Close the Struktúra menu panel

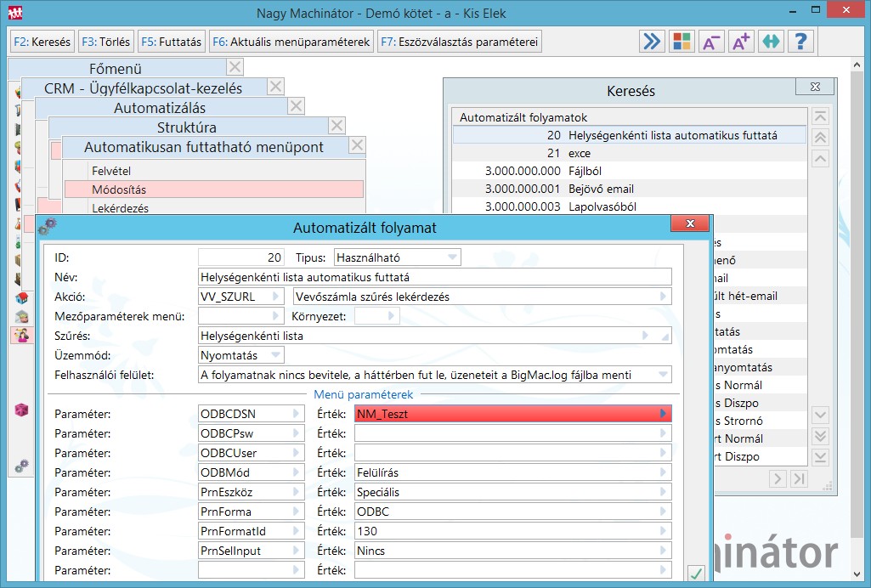click(337, 127)
